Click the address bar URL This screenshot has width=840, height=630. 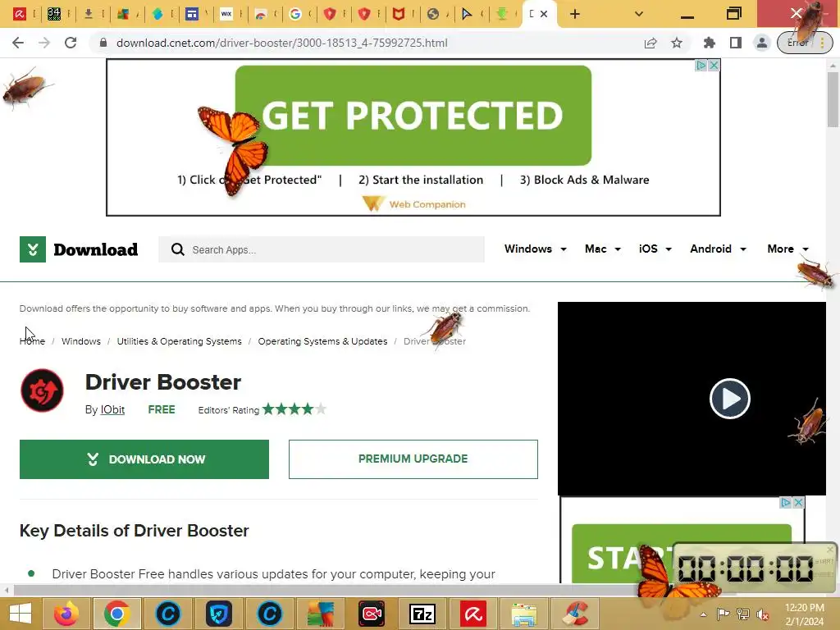[x=282, y=43]
